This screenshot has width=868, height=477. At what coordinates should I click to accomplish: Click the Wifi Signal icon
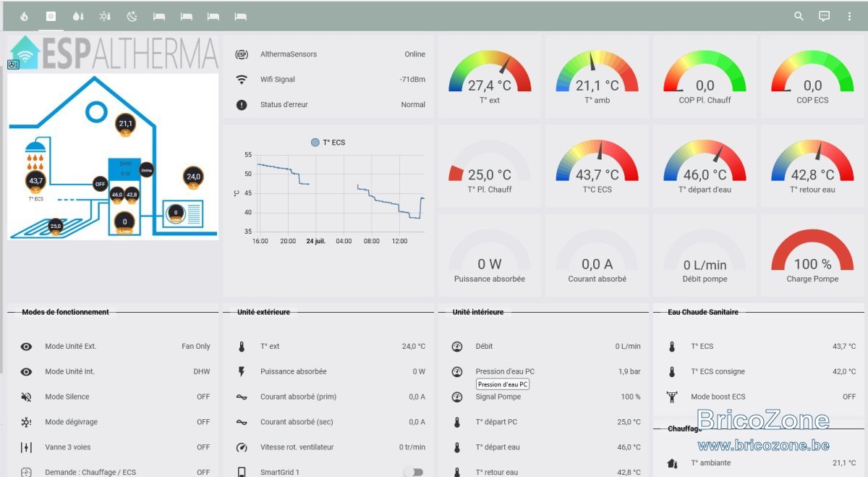pos(242,80)
